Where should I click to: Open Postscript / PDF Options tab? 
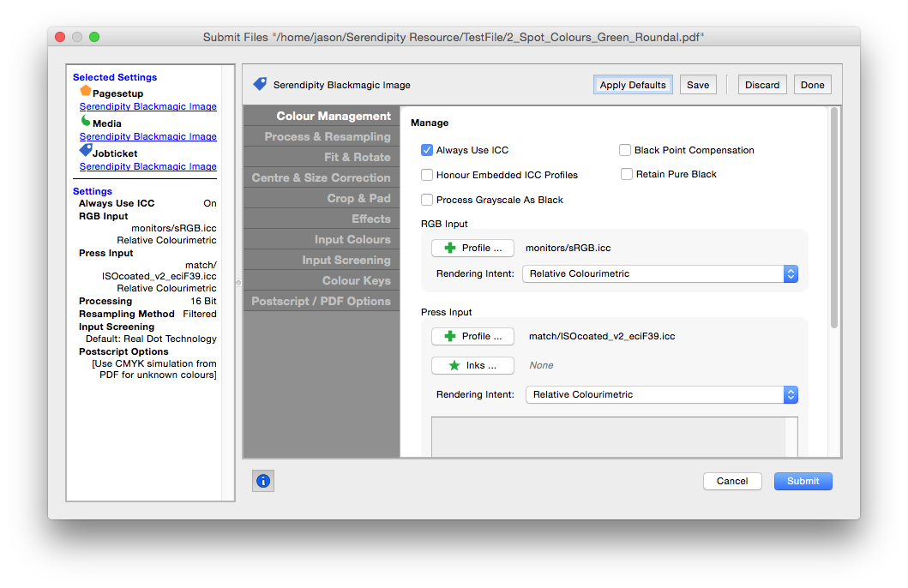pyautogui.click(x=322, y=301)
